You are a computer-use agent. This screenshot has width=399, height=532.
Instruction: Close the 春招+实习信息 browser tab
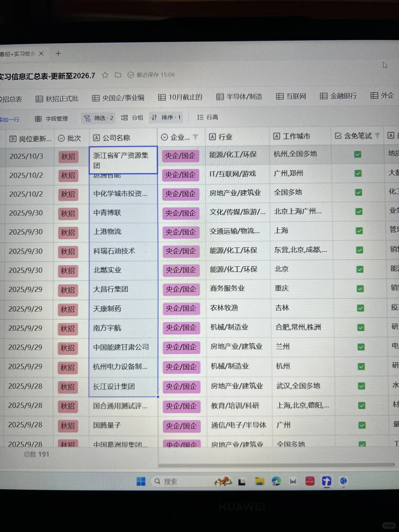pos(41,54)
